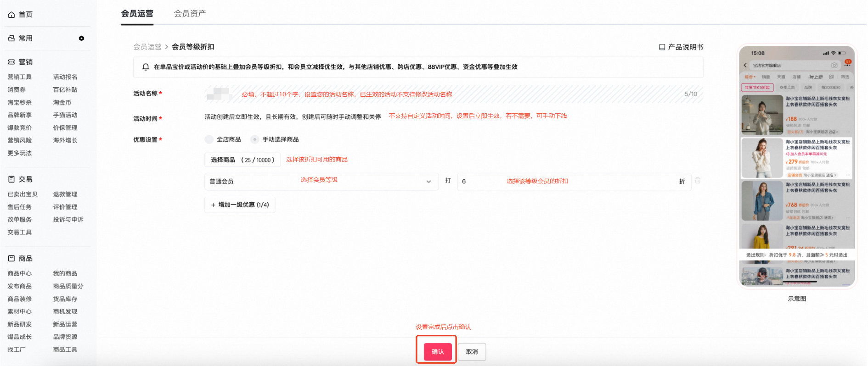Open the 常用 settings gear icon
The image size is (868, 366).
[81, 39]
